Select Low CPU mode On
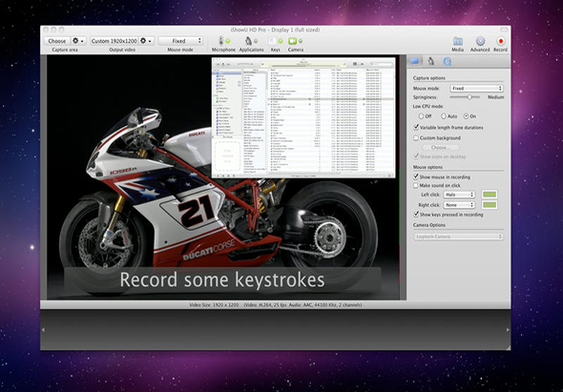The height and width of the screenshot is (392, 563). (x=466, y=116)
